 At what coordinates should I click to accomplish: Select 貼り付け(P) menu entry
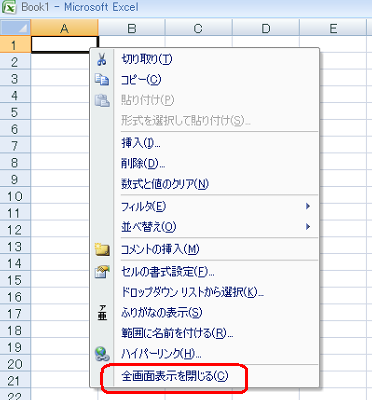point(204,100)
